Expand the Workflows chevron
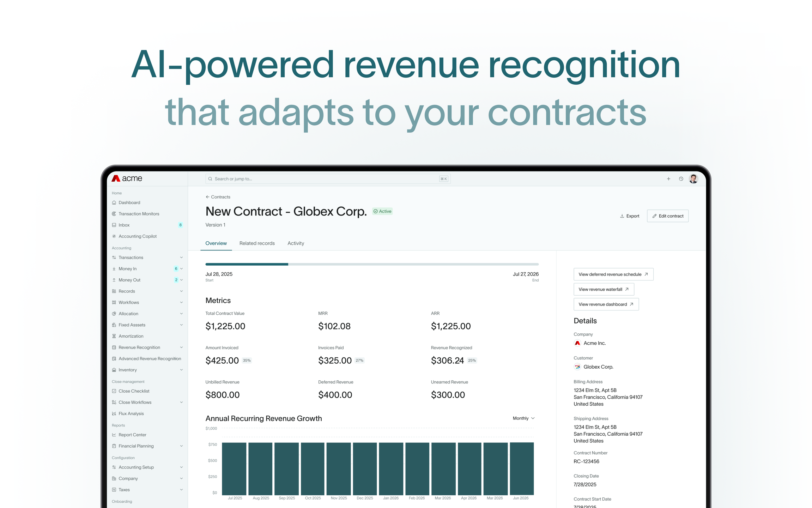This screenshot has height=508, width=812. click(x=181, y=303)
